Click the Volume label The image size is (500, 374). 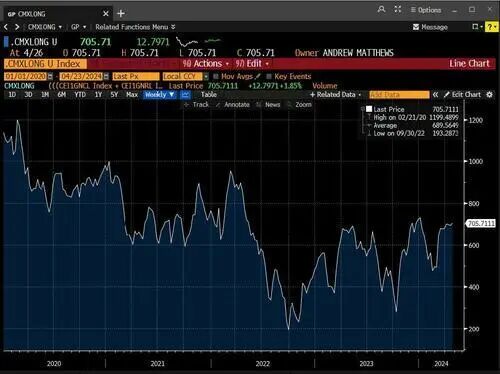[325, 86]
